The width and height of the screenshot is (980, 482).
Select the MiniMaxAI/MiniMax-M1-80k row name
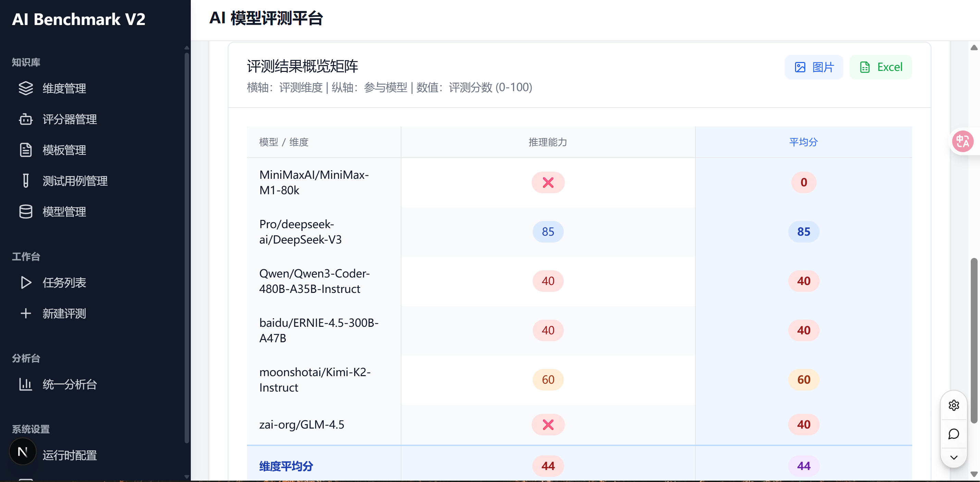click(314, 182)
